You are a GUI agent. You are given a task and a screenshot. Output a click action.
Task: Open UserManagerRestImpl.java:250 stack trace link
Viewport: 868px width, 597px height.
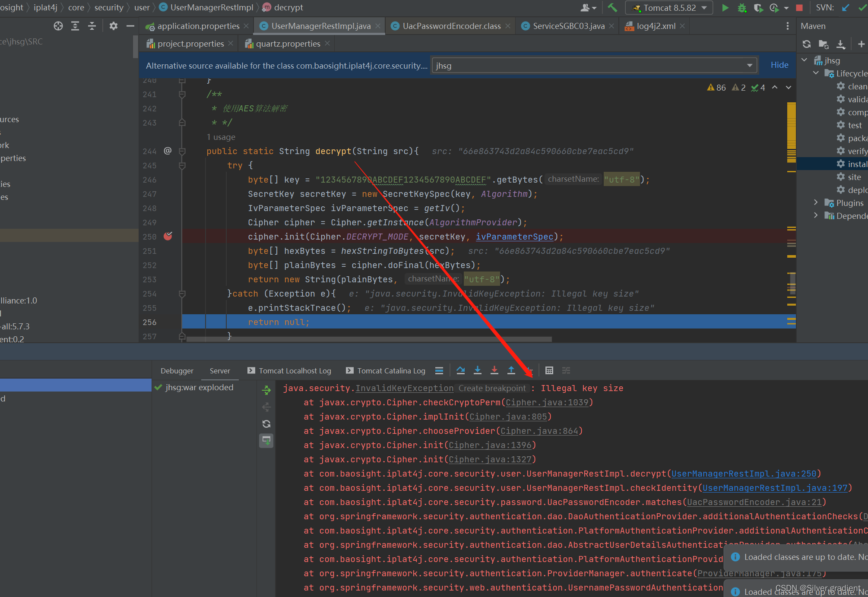click(x=744, y=474)
